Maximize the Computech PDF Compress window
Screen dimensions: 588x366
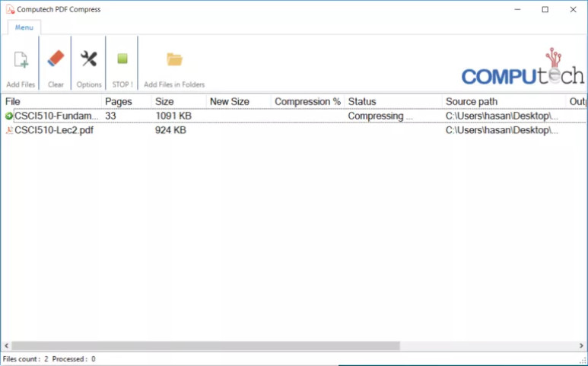[545, 9]
